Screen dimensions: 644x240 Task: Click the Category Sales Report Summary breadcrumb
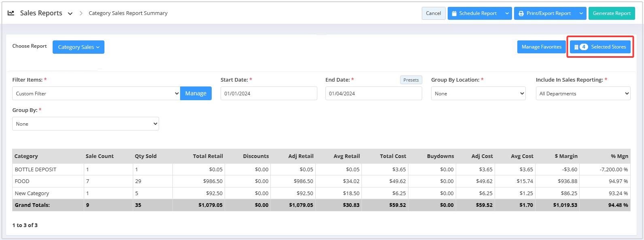click(x=128, y=13)
